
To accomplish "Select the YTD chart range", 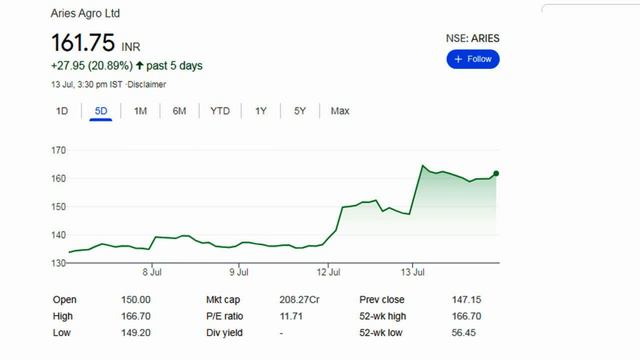I will coord(220,111).
